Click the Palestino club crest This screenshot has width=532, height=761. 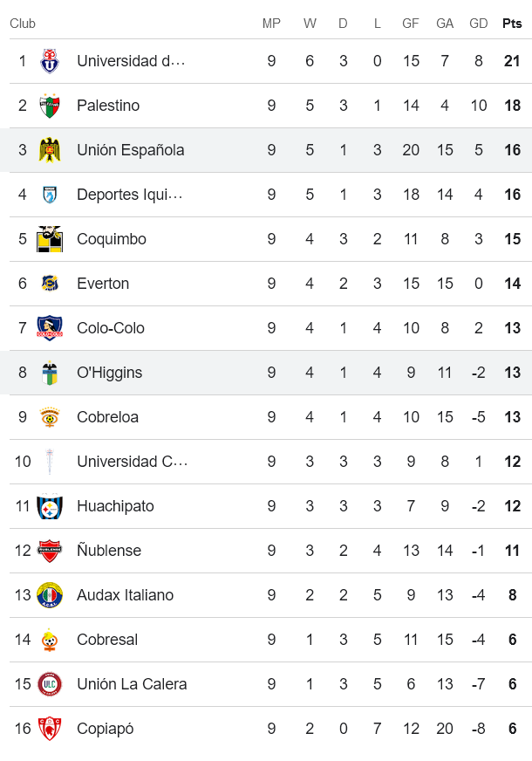[x=50, y=106]
